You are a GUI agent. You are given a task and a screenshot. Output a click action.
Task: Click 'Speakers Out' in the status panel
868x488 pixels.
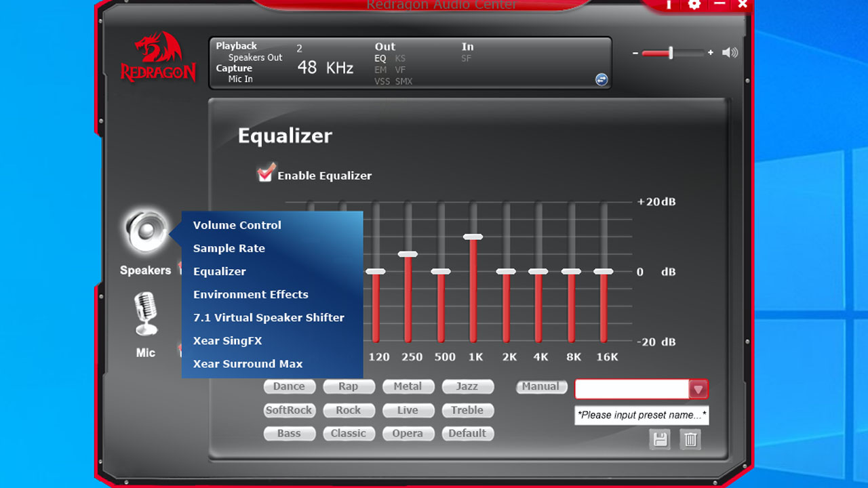(x=255, y=58)
